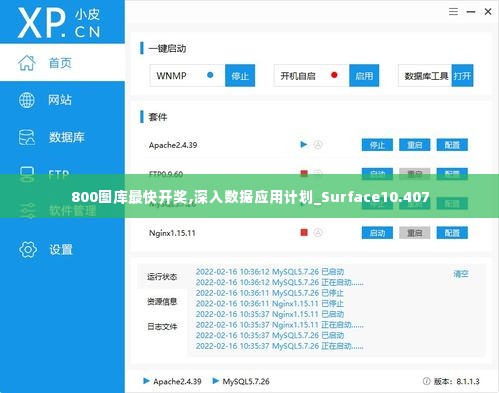The height and width of the screenshot is (393, 499).
Task: Click the home house icon
Action: click(x=27, y=63)
